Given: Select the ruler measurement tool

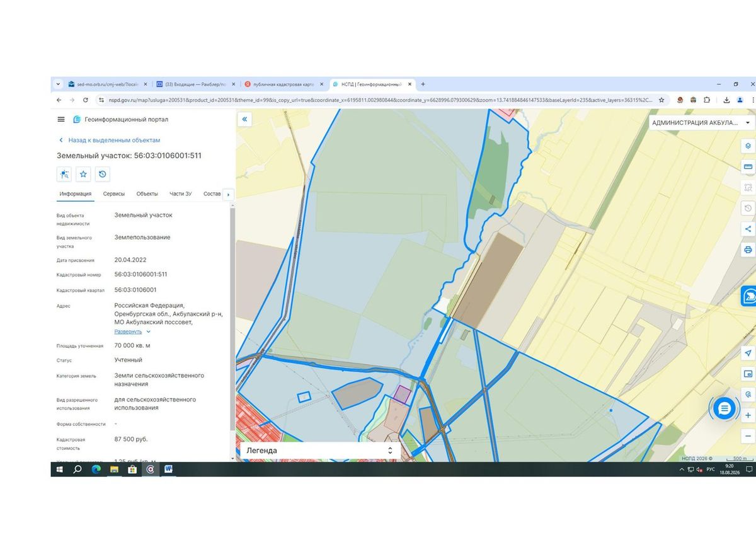Looking at the screenshot, I should pos(748,166).
